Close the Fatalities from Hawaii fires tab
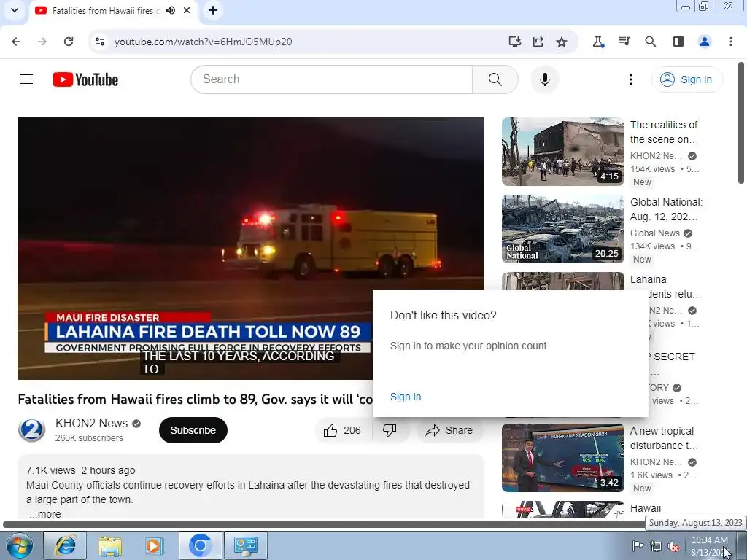The height and width of the screenshot is (560, 747). (x=187, y=10)
